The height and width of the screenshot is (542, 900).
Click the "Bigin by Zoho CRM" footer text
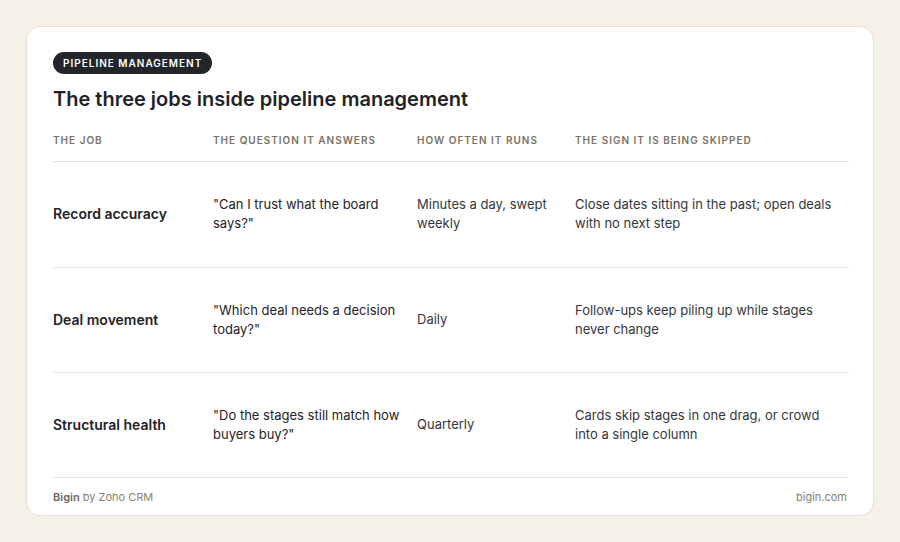[x=103, y=497]
